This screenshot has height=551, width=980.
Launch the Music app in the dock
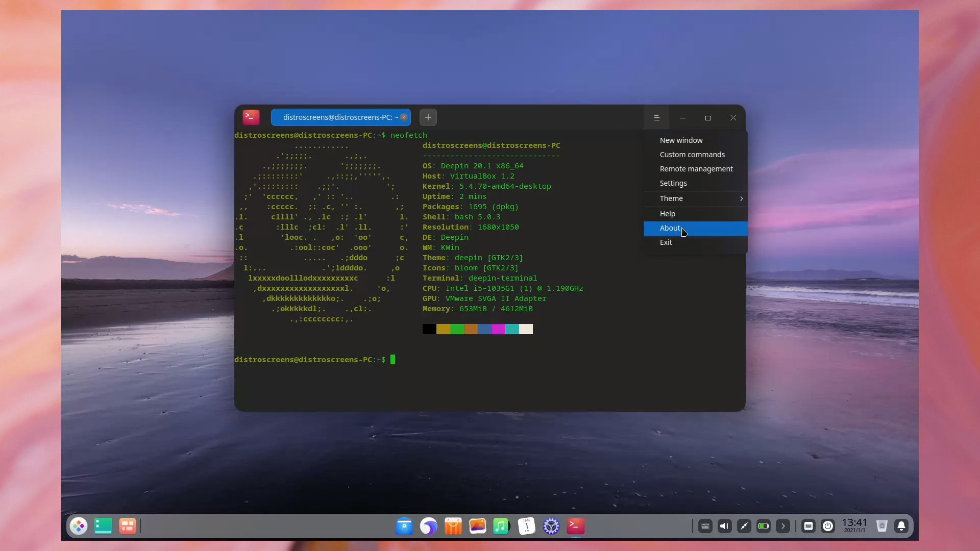pyautogui.click(x=502, y=526)
